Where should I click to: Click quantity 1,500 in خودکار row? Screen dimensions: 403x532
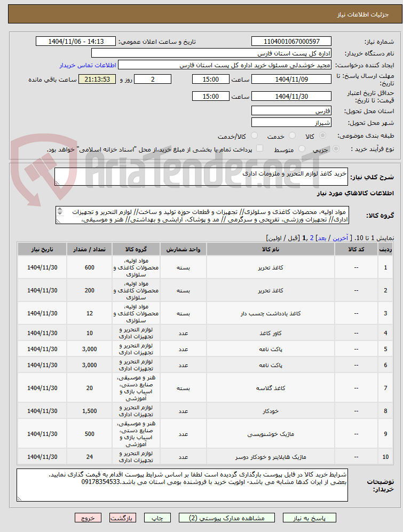(90, 411)
